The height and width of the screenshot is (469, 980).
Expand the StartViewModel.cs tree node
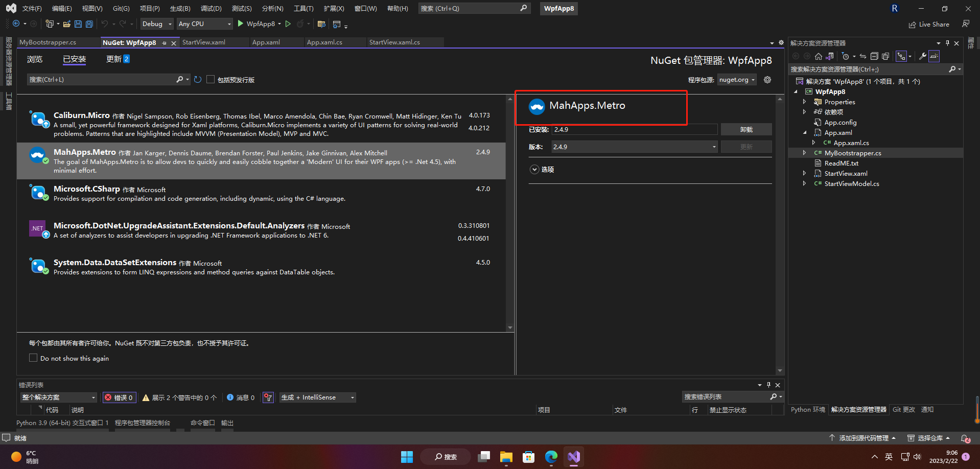[x=804, y=184]
